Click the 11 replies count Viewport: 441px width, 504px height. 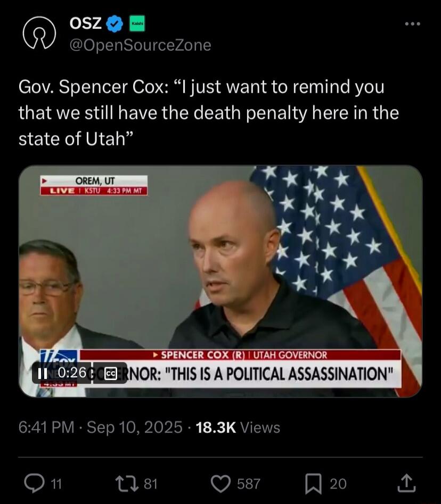point(56,484)
